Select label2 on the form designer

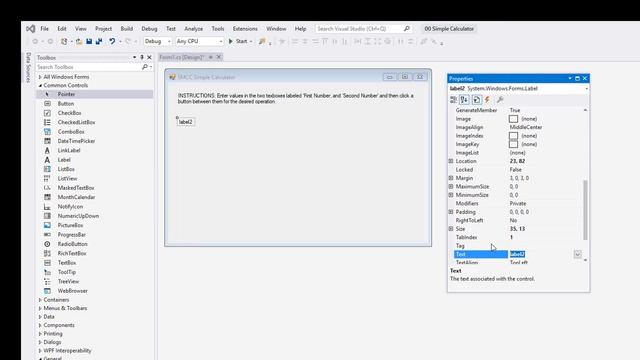[x=186, y=122]
